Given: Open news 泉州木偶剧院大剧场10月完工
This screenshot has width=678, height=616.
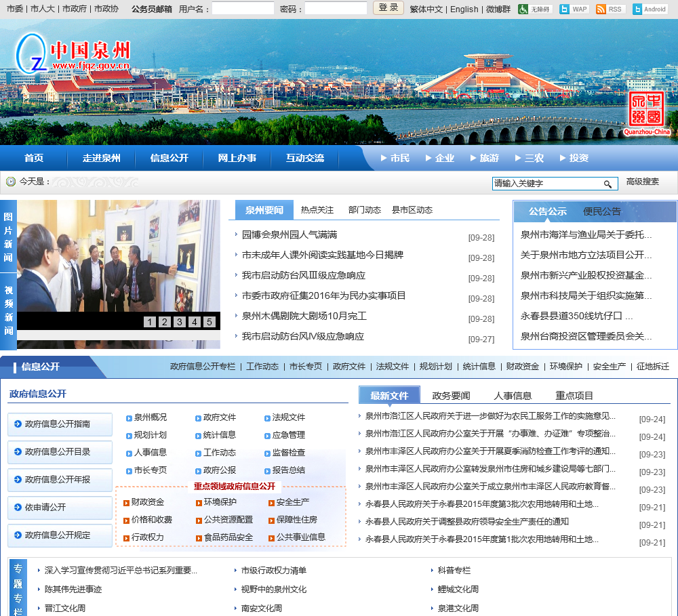Looking at the screenshot, I should [304, 316].
